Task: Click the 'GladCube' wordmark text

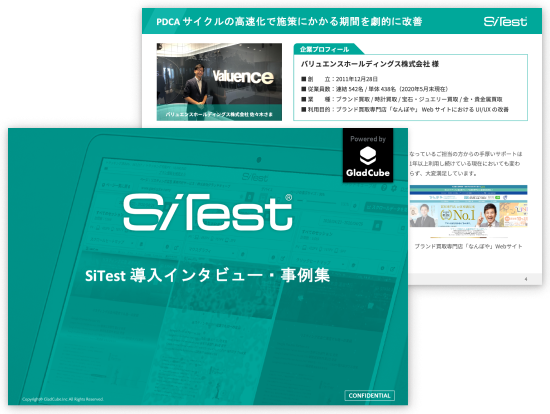Action: click(368, 173)
